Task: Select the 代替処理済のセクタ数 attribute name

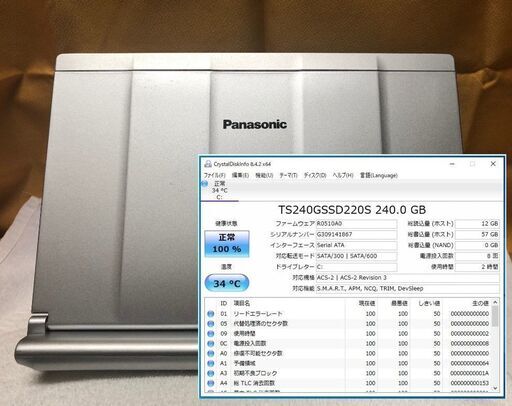Action: pos(261,324)
